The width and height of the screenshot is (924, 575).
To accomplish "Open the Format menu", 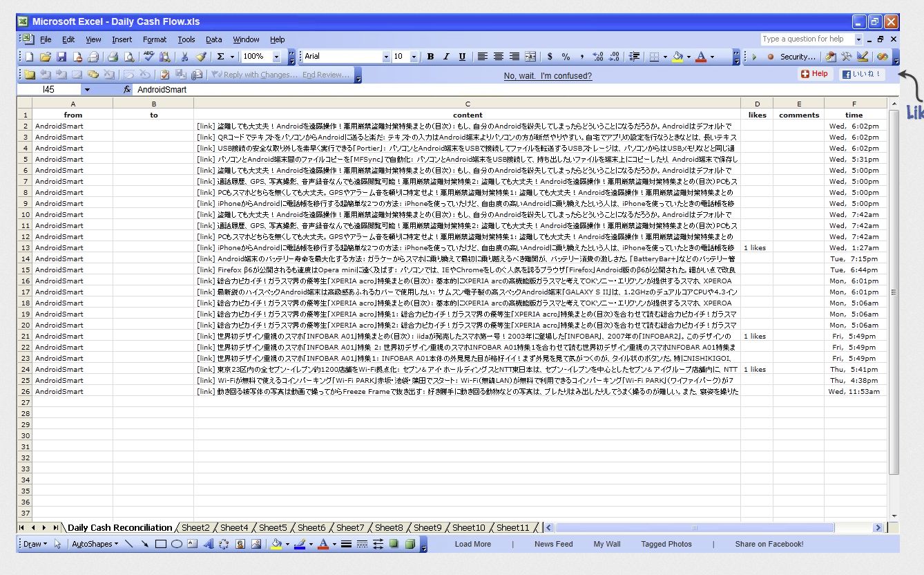I will click(x=155, y=39).
